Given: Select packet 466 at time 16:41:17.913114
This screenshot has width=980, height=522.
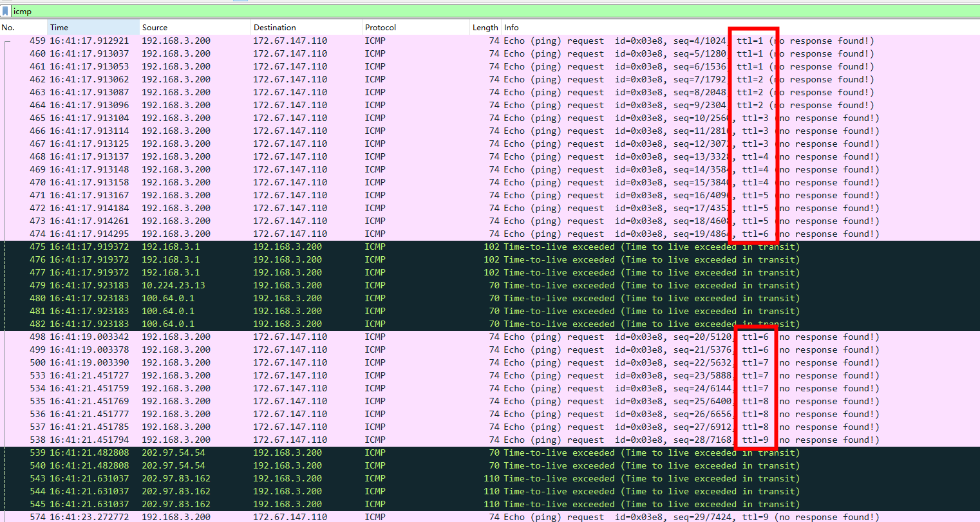Looking at the screenshot, I should [490, 131].
